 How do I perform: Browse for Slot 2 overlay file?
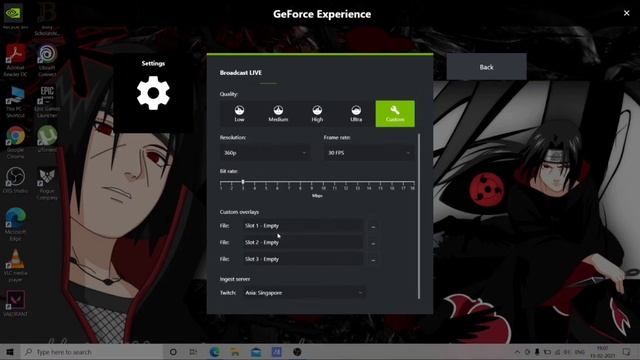pos(373,243)
